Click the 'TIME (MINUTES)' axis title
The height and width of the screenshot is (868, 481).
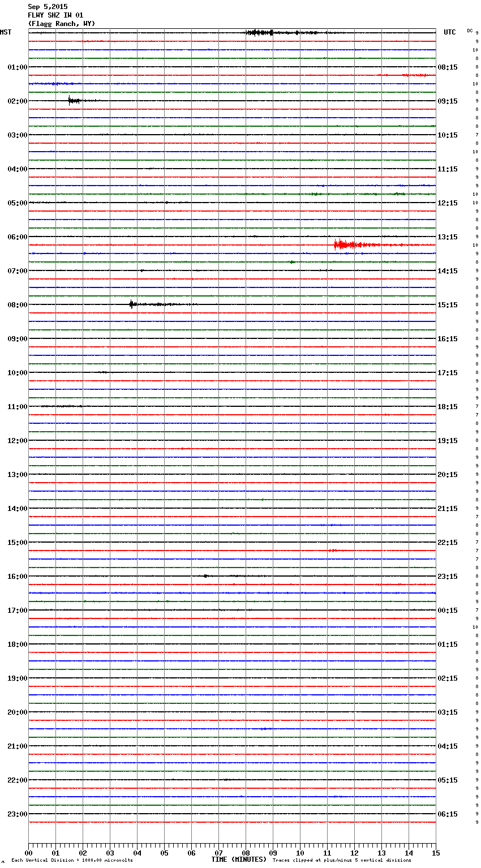click(239, 860)
